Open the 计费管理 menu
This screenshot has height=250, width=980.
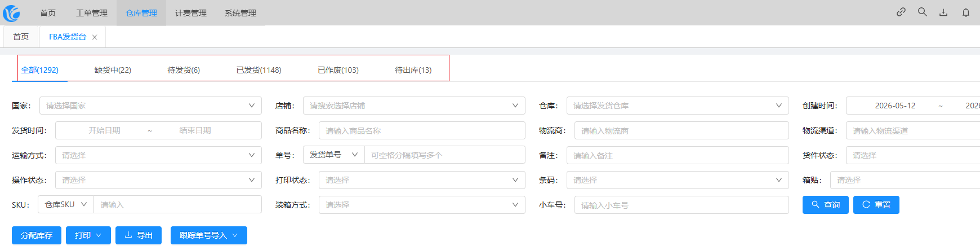coord(191,13)
